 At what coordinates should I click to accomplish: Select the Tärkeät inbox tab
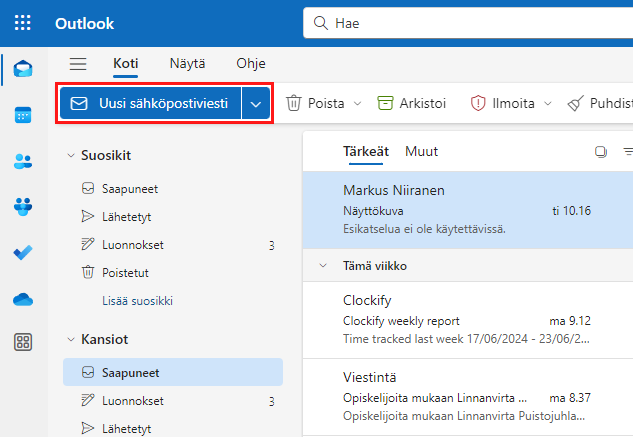coord(366,151)
